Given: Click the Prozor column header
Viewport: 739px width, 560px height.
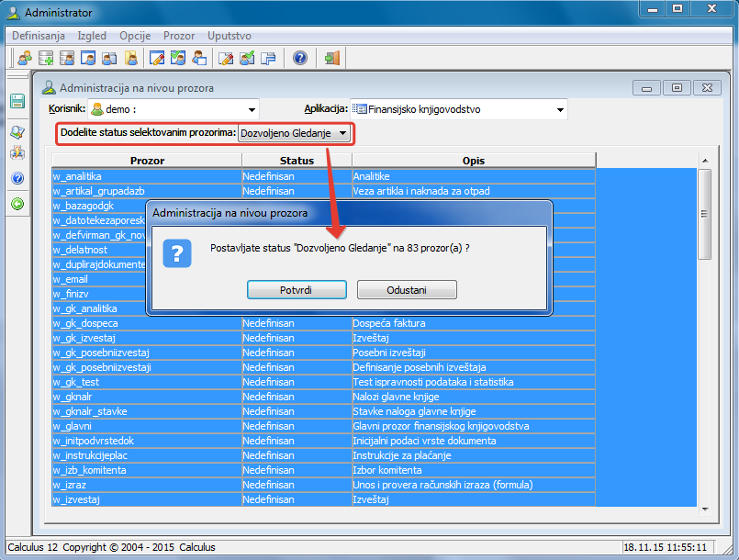Looking at the screenshot, I should click(x=147, y=161).
